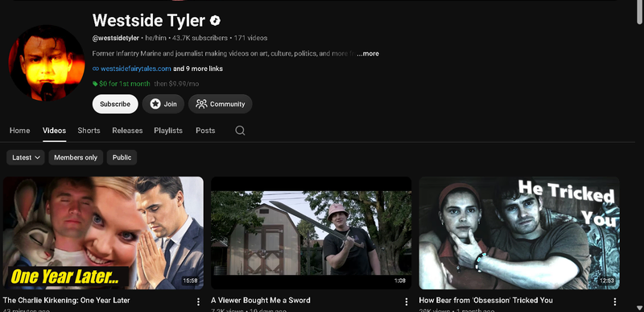Open the Community button
Image resolution: width=644 pixels, height=312 pixels.
tap(220, 104)
